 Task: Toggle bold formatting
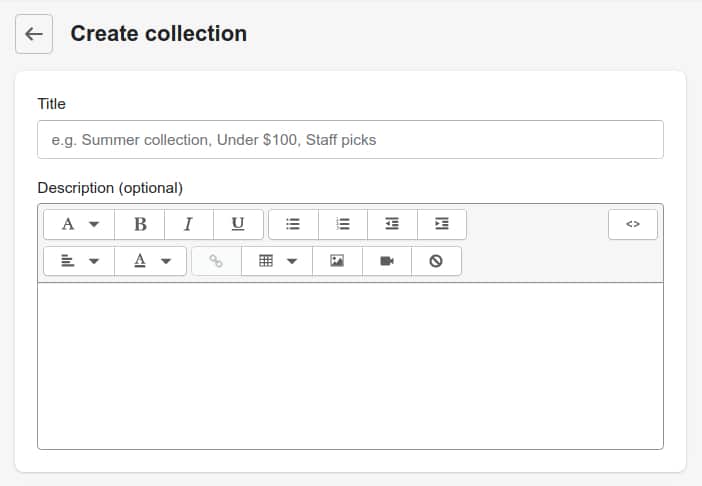coord(140,224)
